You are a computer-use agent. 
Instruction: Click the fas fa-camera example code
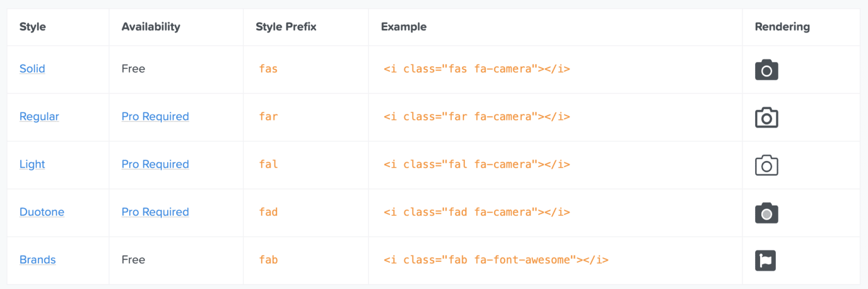(476, 69)
